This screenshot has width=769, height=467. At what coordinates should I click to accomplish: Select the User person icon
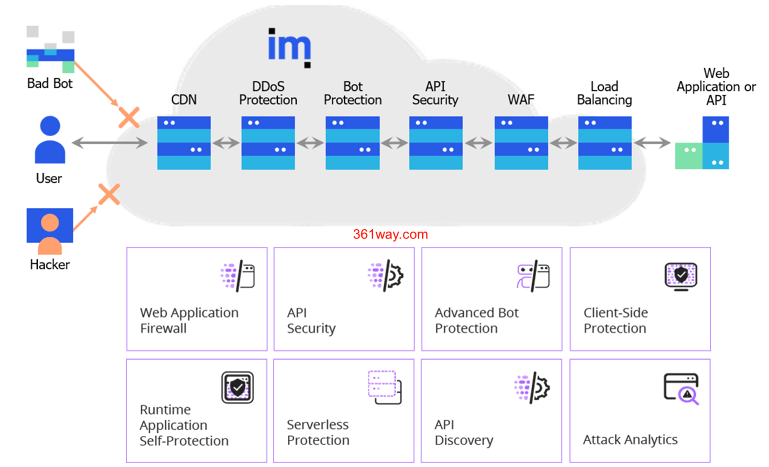tap(49, 141)
